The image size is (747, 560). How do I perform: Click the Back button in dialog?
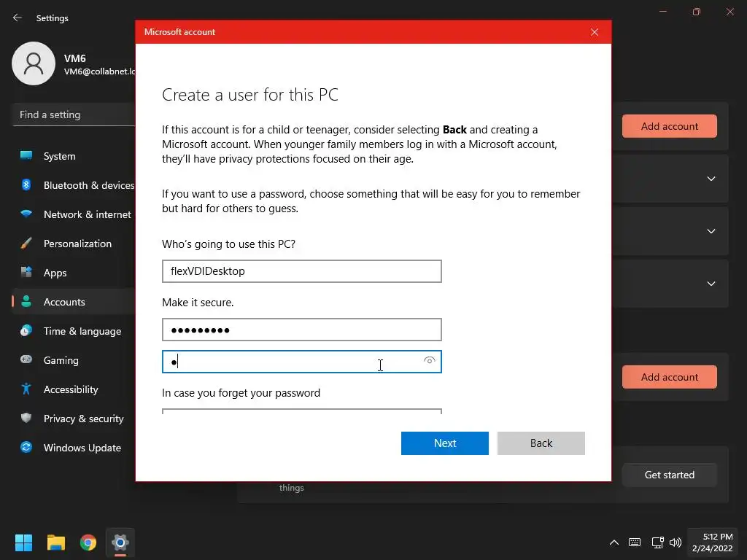click(541, 443)
